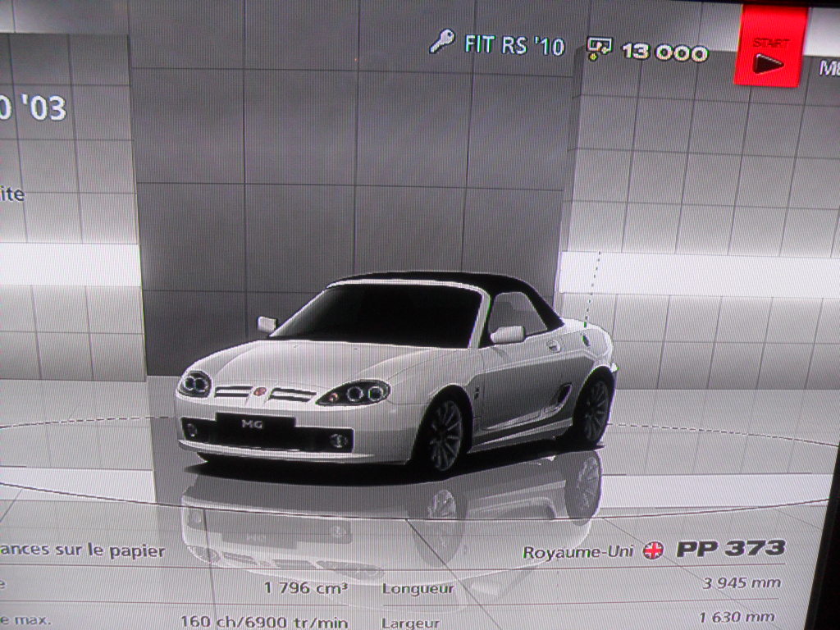Click the '3 945 mm' length value
Image resolution: width=840 pixels, height=630 pixels.
742,583
